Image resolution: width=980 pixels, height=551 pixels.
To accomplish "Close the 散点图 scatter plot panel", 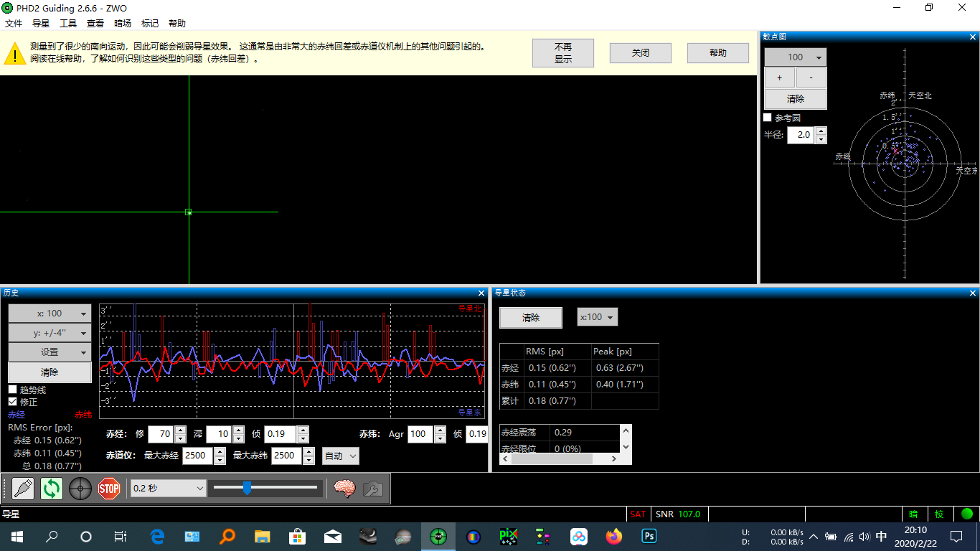I will [973, 36].
